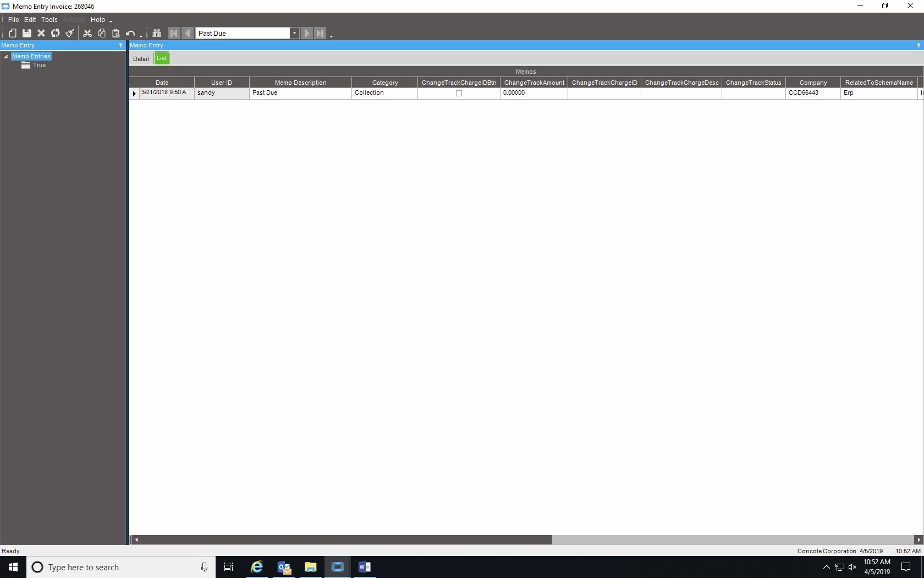Select the row indicator arrow for the memo
Image resolution: width=924 pixels, height=578 pixels.
coord(134,94)
